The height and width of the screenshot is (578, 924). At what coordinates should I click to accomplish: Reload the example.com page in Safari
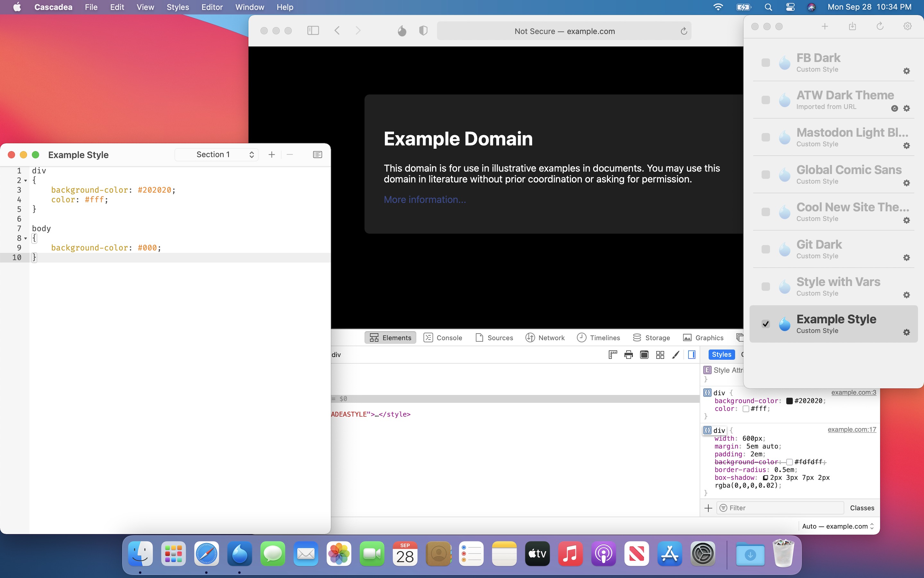coord(683,31)
